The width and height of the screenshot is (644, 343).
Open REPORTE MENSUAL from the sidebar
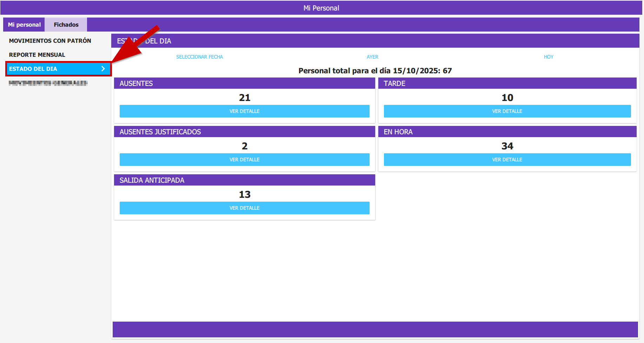(37, 55)
